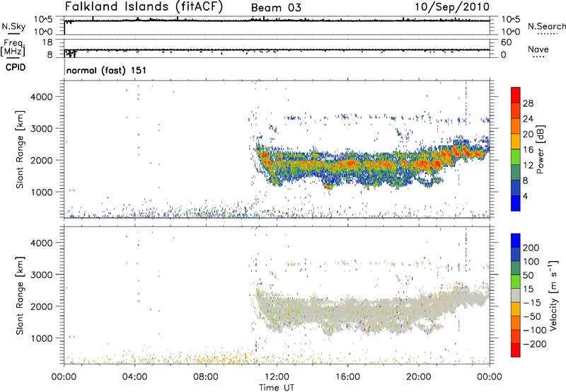This screenshot has height=392, width=566.
Task: Click the "Falkland Islands (fitACF)" plot title
Action: pos(144,6)
